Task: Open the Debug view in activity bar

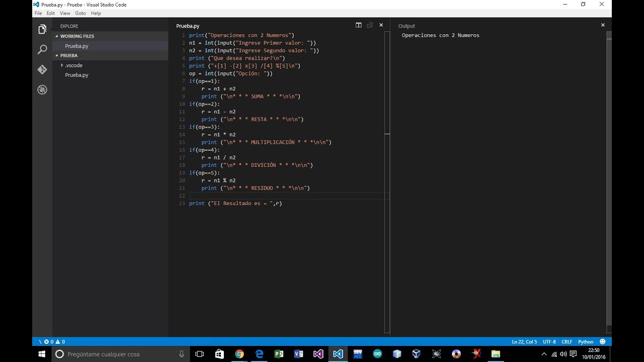Action: [42, 90]
